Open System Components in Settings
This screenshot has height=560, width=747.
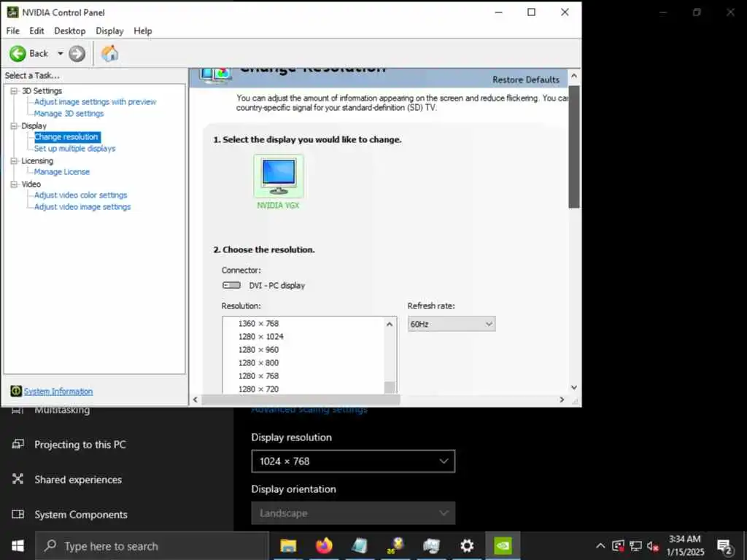pos(81,514)
